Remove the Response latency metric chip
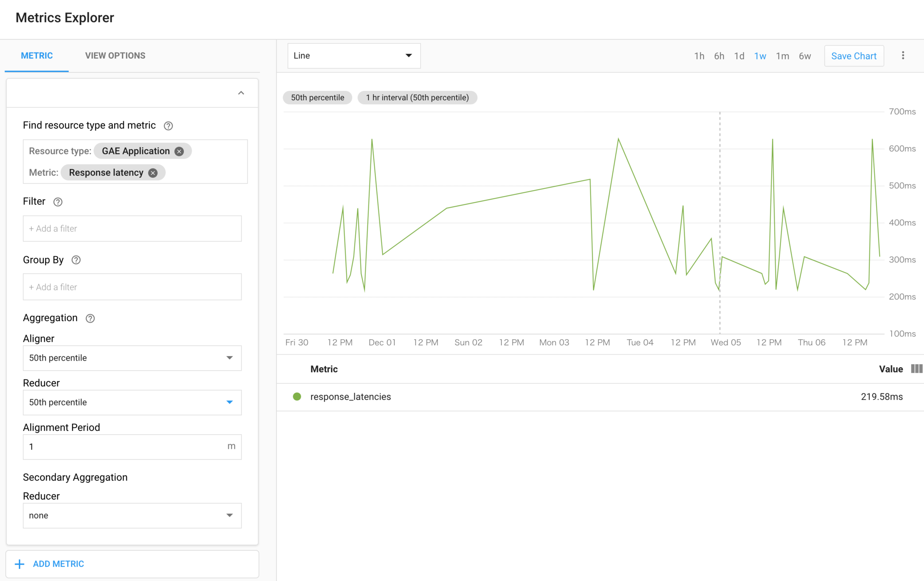Screen dimensions: 924x581 click(153, 173)
